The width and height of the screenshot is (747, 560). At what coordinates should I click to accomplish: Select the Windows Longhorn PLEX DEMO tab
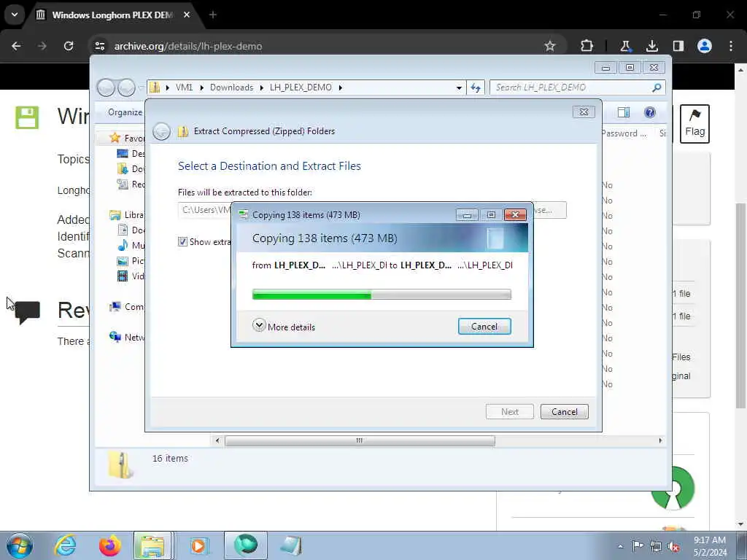tap(113, 15)
